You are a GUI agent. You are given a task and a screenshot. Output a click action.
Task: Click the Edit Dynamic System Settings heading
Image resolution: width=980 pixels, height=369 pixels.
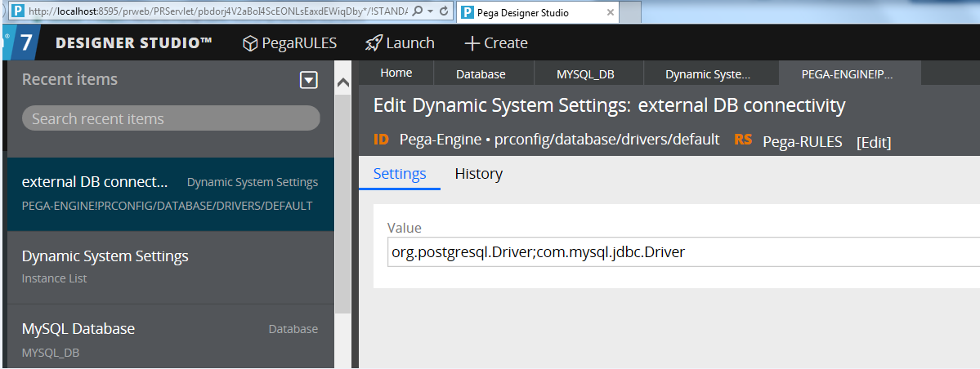[x=610, y=105]
